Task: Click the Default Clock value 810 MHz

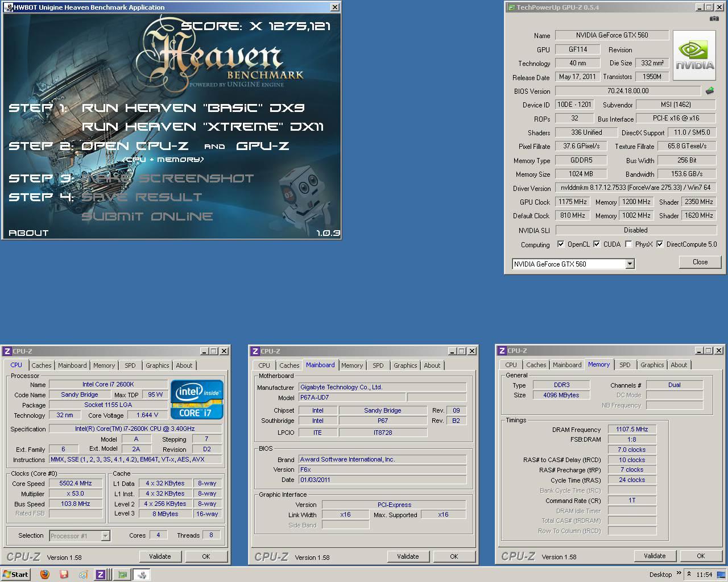Action: 573,215
